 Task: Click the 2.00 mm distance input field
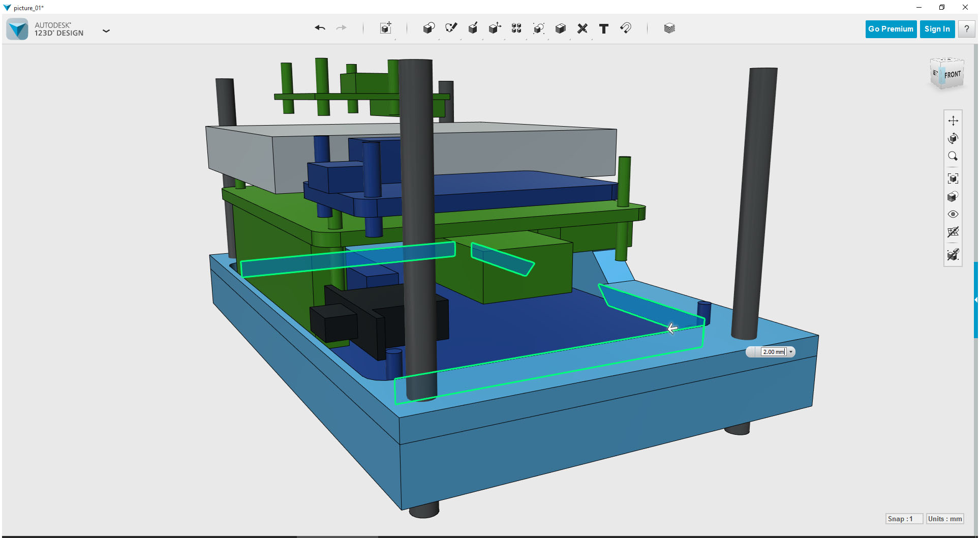pos(774,352)
